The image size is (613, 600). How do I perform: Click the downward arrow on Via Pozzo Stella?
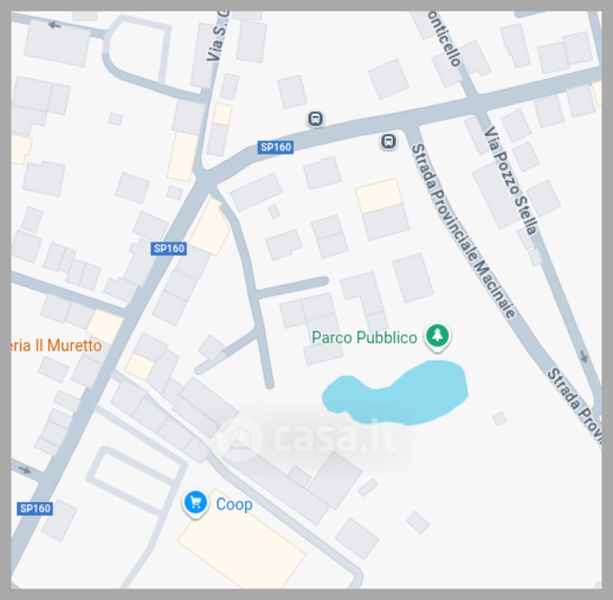(584, 356)
